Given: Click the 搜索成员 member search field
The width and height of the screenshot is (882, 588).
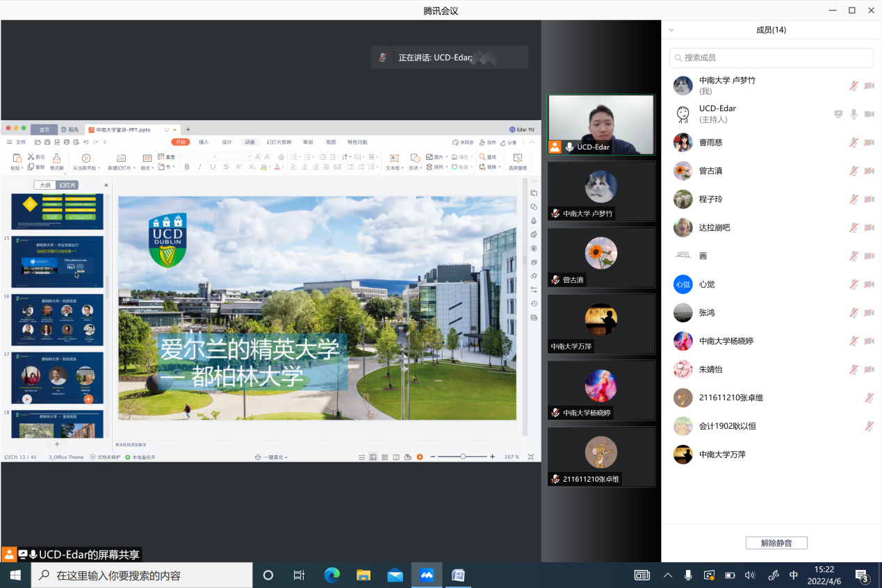Looking at the screenshot, I should (771, 58).
